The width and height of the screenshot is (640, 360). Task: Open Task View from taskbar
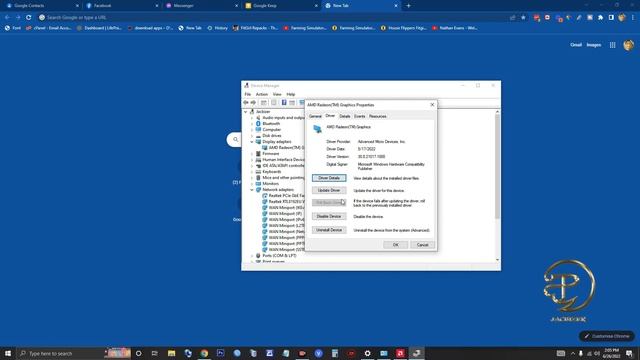click(x=155, y=353)
